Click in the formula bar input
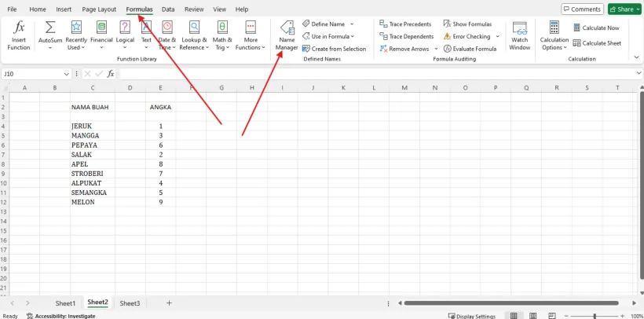This screenshot has width=644, height=319. (375, 74)
